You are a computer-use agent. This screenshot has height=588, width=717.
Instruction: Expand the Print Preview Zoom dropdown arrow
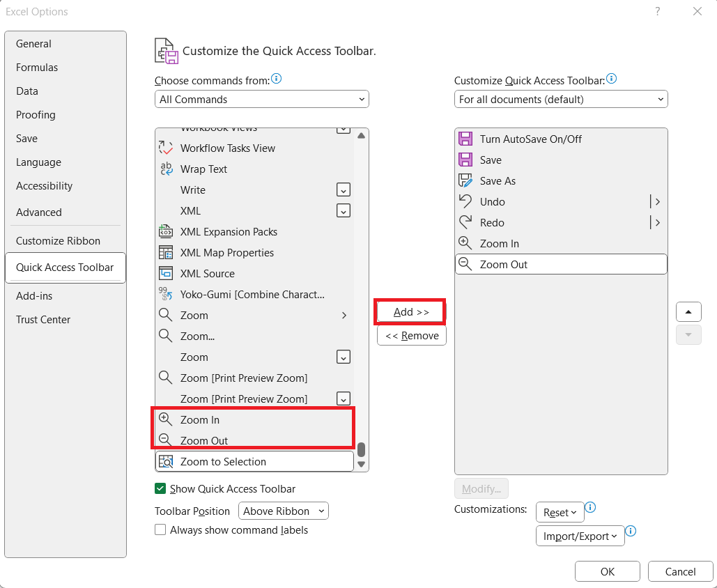pos(344,399)
